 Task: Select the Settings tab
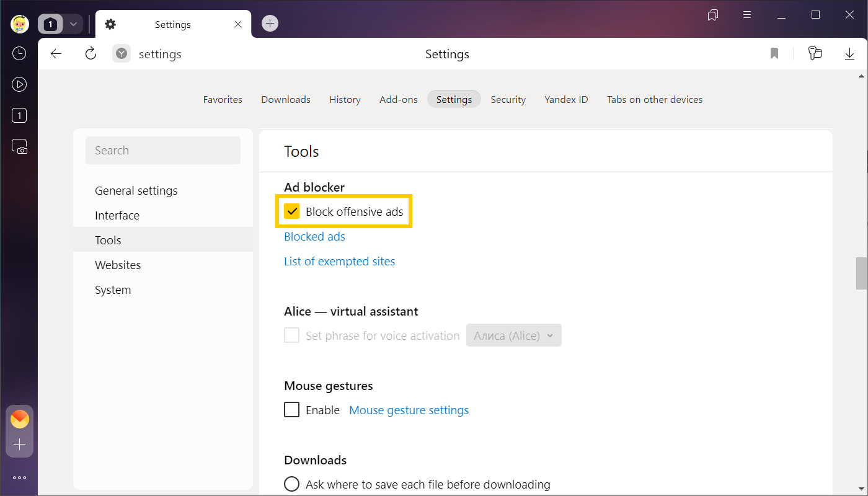[454, 99]
